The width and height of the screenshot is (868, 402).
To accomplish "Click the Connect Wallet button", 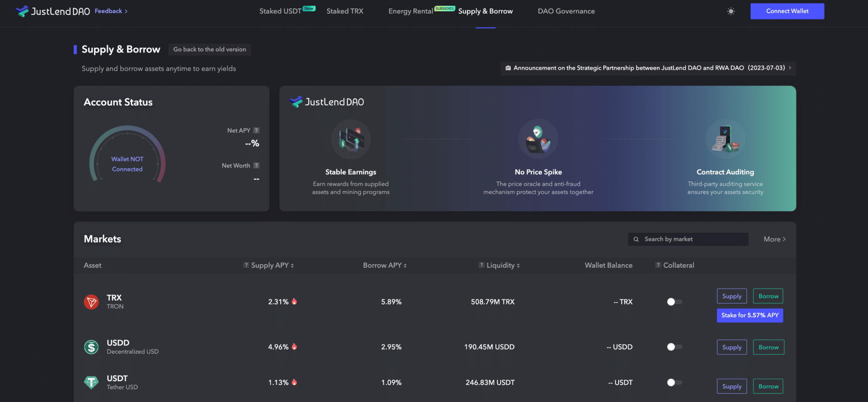I will [x=787, y=11].
